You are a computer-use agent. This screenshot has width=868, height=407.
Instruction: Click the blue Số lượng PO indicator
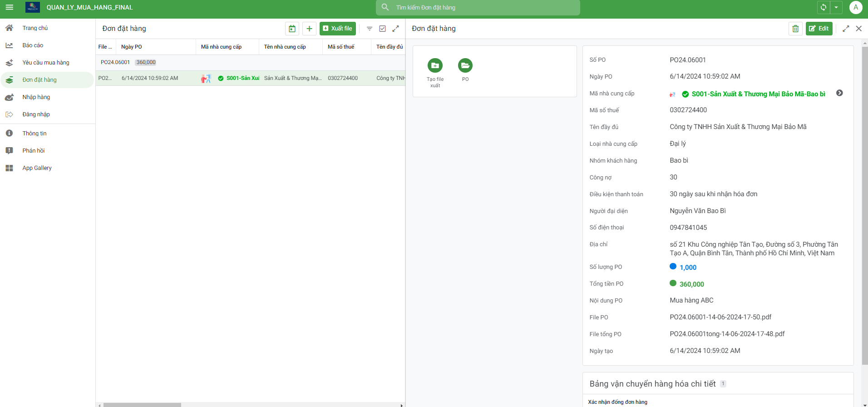[673, 267]
